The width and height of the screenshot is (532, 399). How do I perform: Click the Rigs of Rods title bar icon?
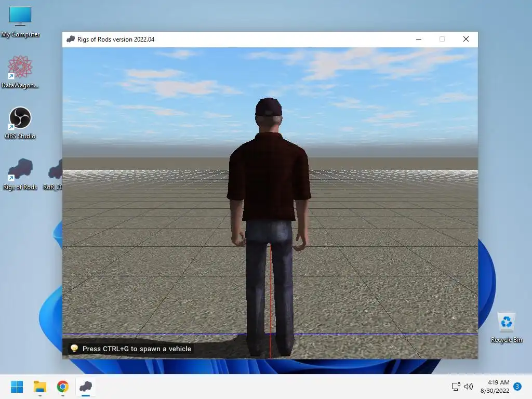coord(71,39)
